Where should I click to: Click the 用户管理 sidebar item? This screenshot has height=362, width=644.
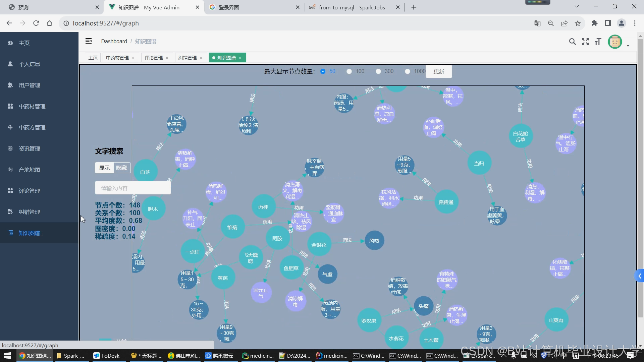click(x=29, y=85)
